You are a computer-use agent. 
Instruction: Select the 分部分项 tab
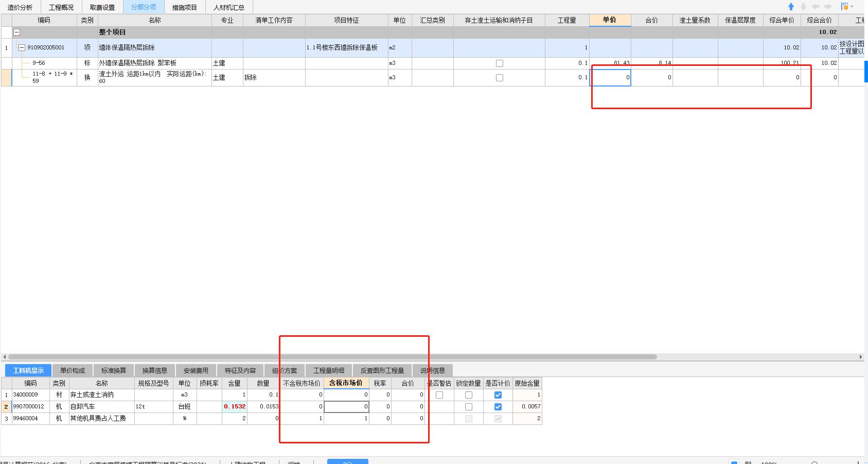[x=144, y=7]
